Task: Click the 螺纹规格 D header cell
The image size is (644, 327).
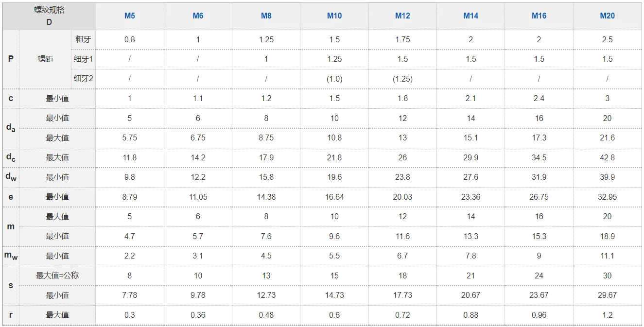Action: (49, 16)
